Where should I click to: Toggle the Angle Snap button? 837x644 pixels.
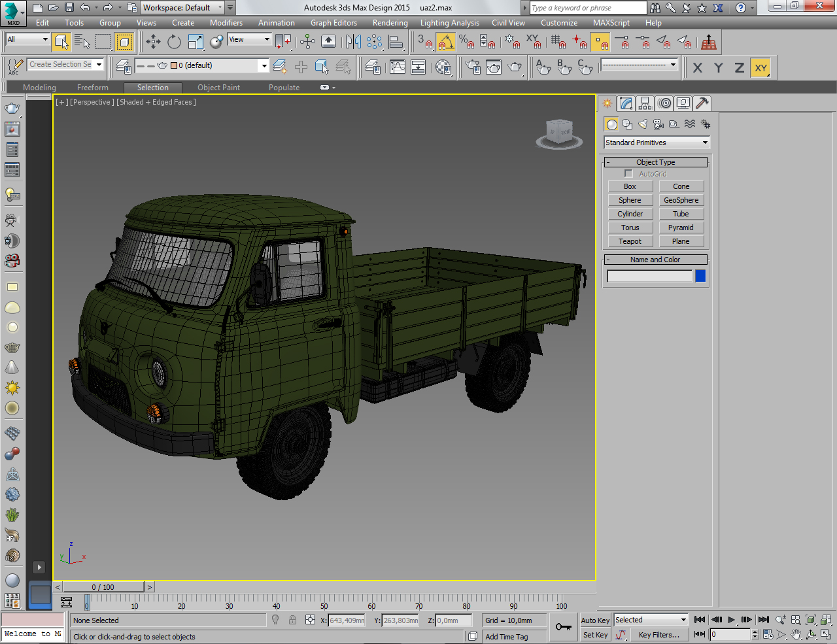pos(445,42)
